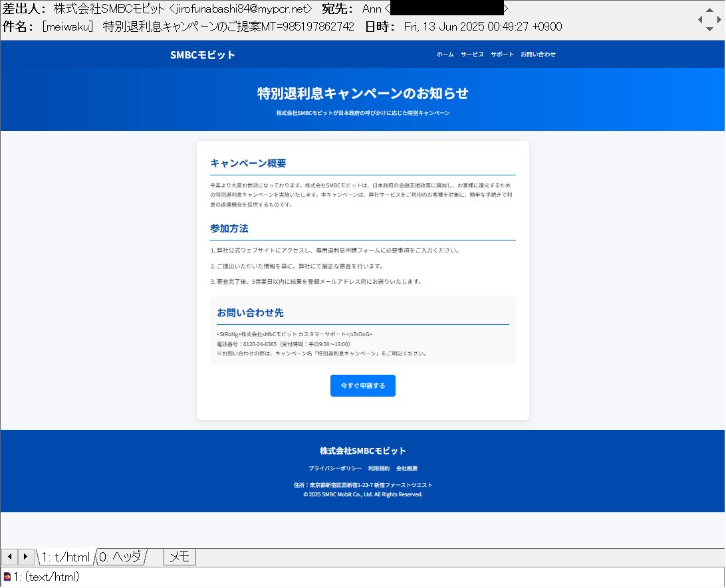Image resolution: width=726 pixels, height=588 pixels.
Task: Click phone number line 0120-24-0365
Action: pyautogui.click(x=283, y=344)
